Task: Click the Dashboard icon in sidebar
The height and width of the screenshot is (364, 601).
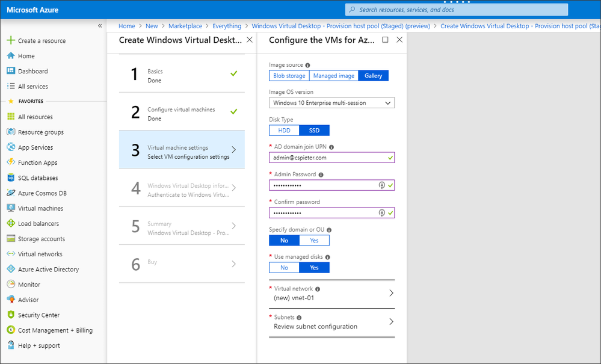Action: click(11, 71)
